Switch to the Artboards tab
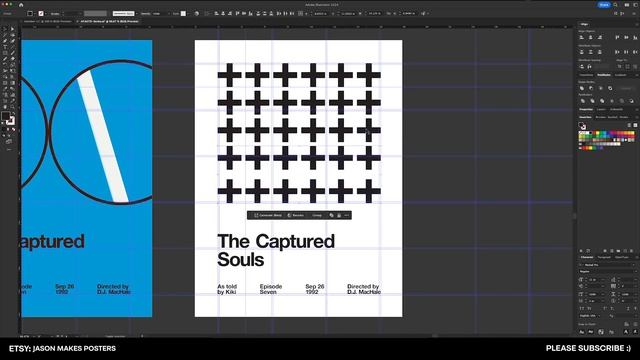 (x=617, y=109)
